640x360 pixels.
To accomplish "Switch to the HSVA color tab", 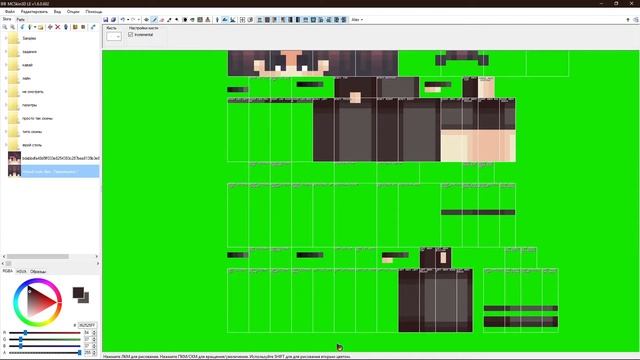I will (22, 271).
